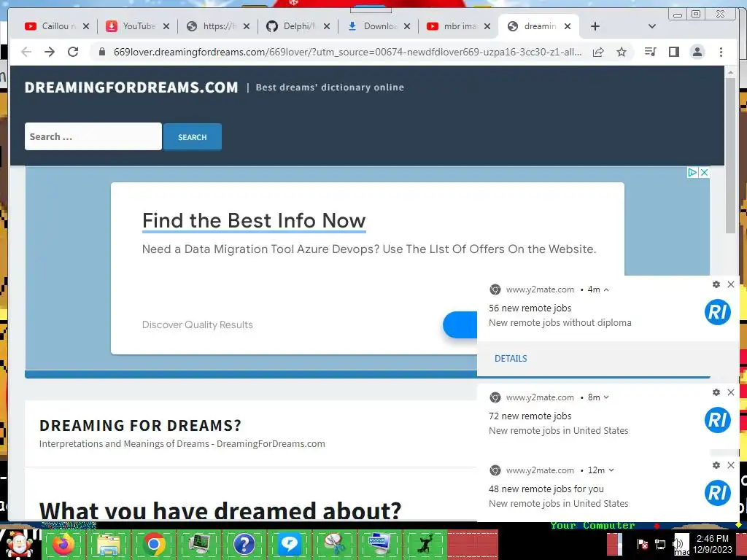Image resolution: width=747 pixels, height=560 pixels.
Task: Click the 48 new remote jobs for you text
Action: 546,489
